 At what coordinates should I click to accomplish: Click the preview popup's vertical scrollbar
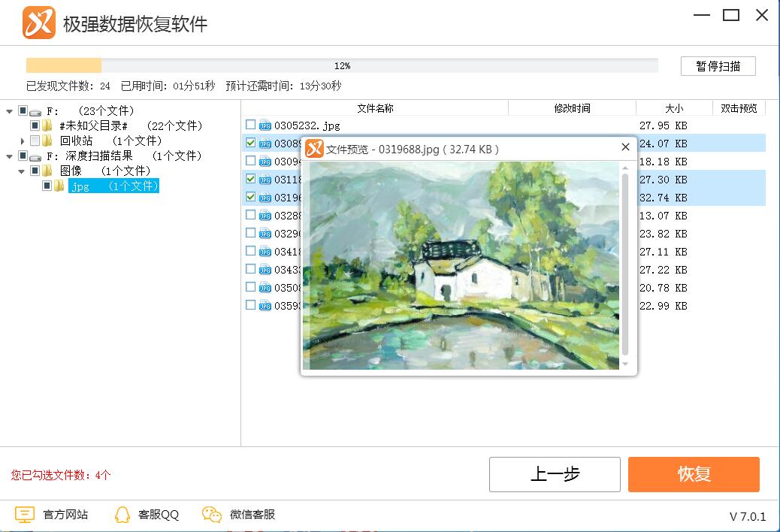click(625, 264)
